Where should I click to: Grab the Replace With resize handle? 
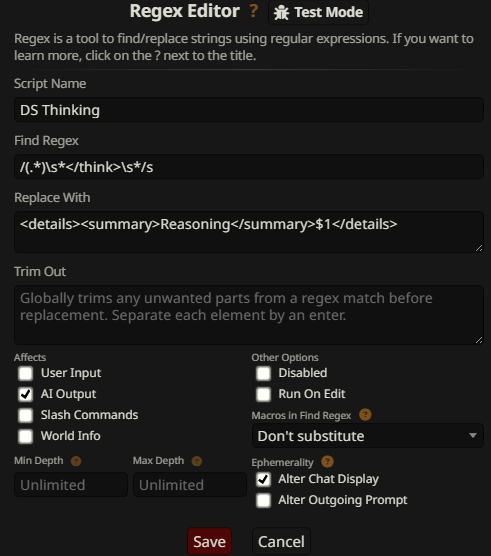479,248
